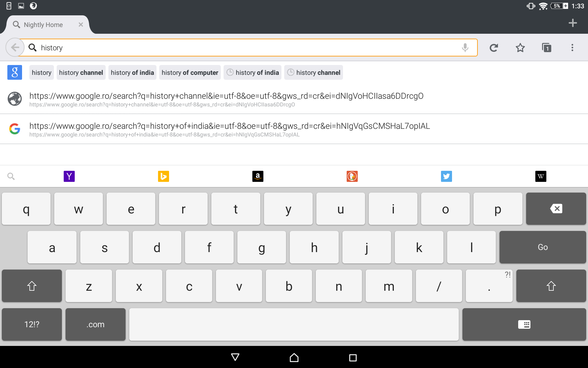The image size is (588, 368).
Task: Choose 'history of computer' suggestion
Action: (190, 72)
